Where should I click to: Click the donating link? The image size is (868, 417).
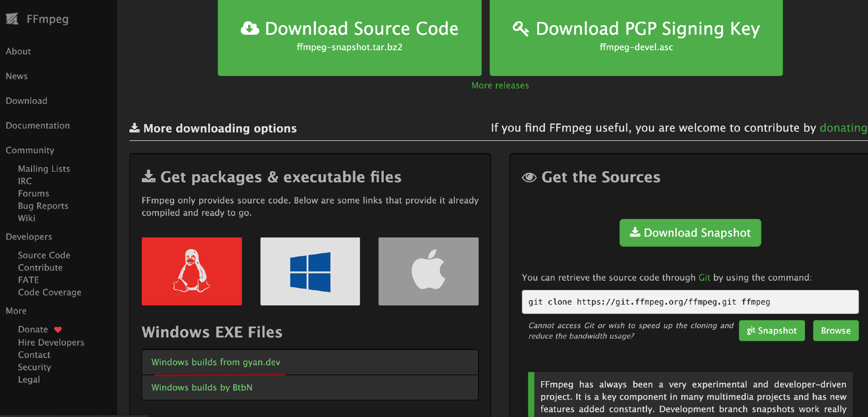(x=843, y=128)
